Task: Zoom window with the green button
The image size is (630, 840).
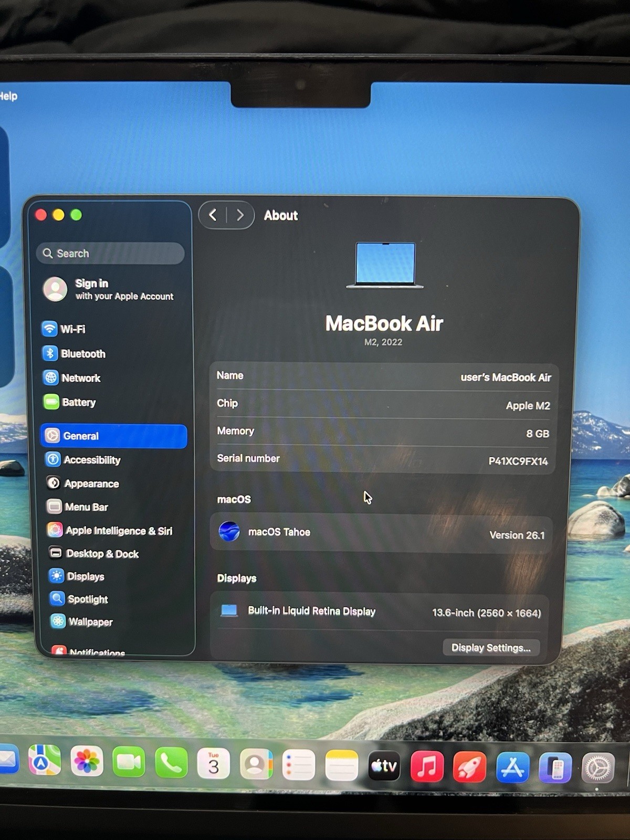Action: [x=76, y=215]
